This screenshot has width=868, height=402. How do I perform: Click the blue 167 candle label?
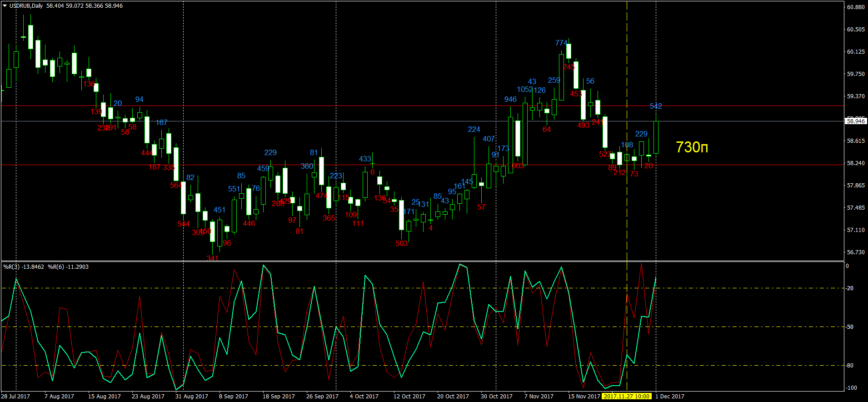click(161, 123)
